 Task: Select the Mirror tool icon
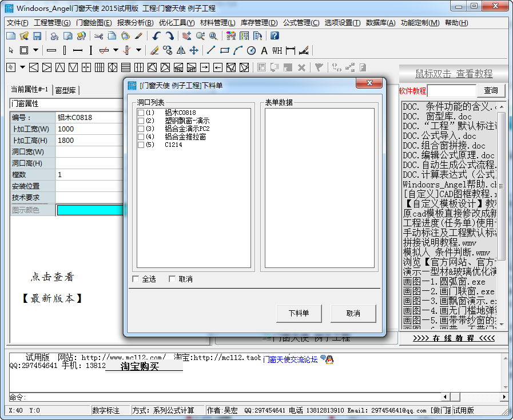coord(181,50)
